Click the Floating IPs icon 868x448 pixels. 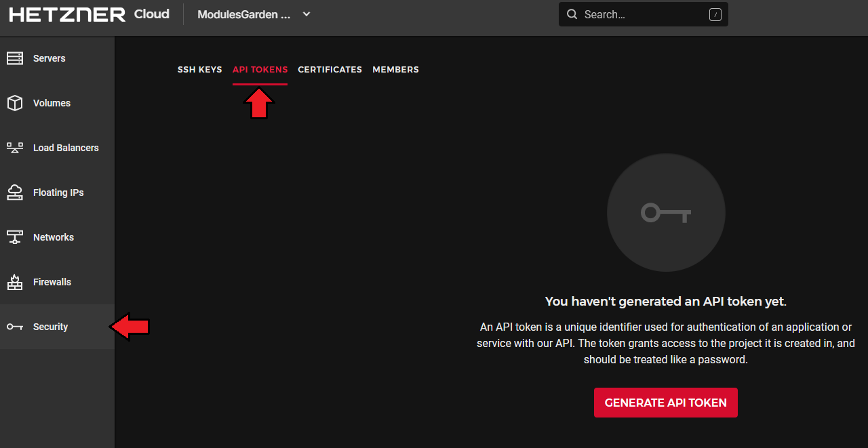coord(15,192)
